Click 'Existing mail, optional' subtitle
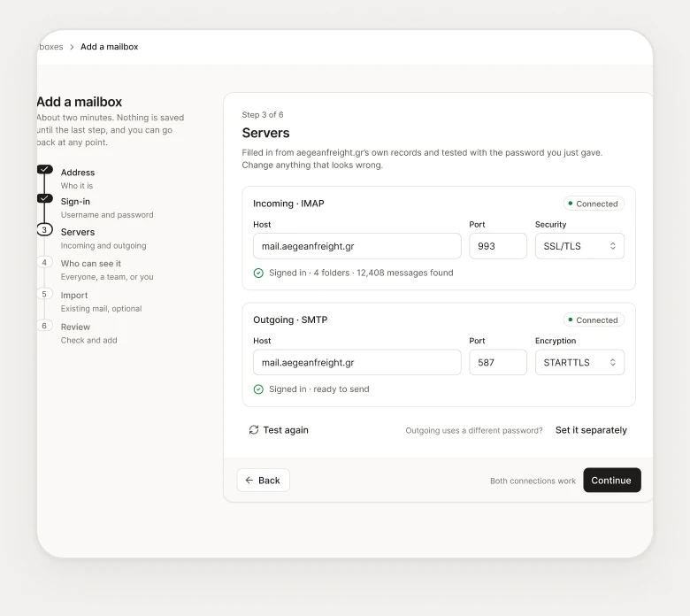 tap(101, 309)
